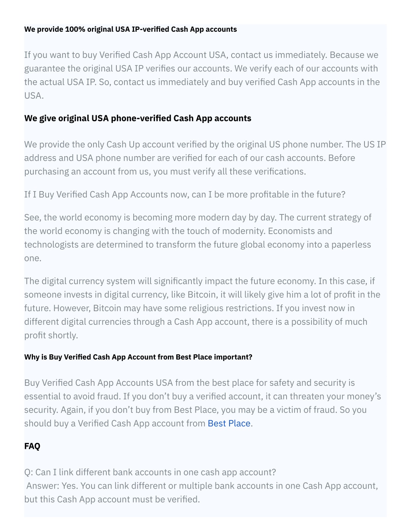This screenshot has height=532, width=411.
Task: Open the Best Place hyperlink
Action: point(229,423)
